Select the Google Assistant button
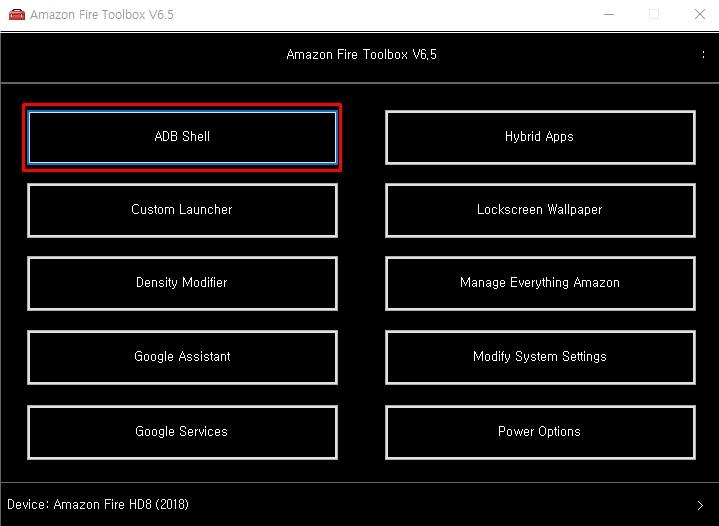Viewport: 719px width, 526px height. (182, 357)
